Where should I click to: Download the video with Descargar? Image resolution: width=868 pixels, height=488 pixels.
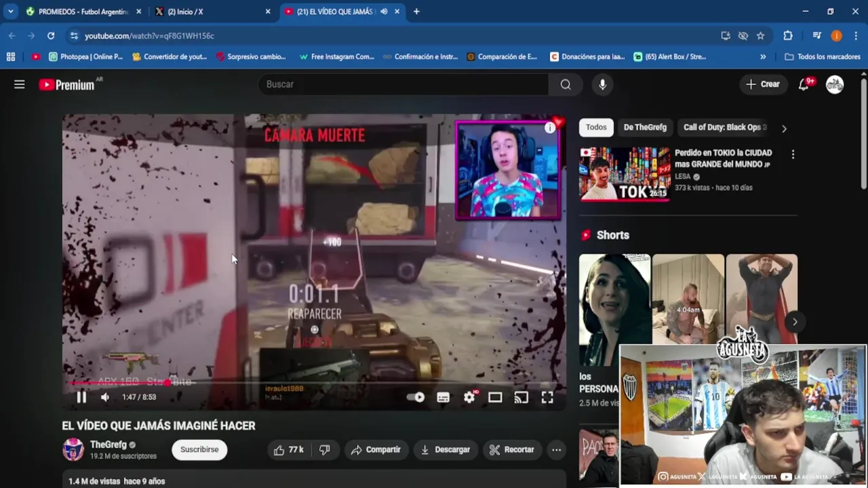point(445,449)
